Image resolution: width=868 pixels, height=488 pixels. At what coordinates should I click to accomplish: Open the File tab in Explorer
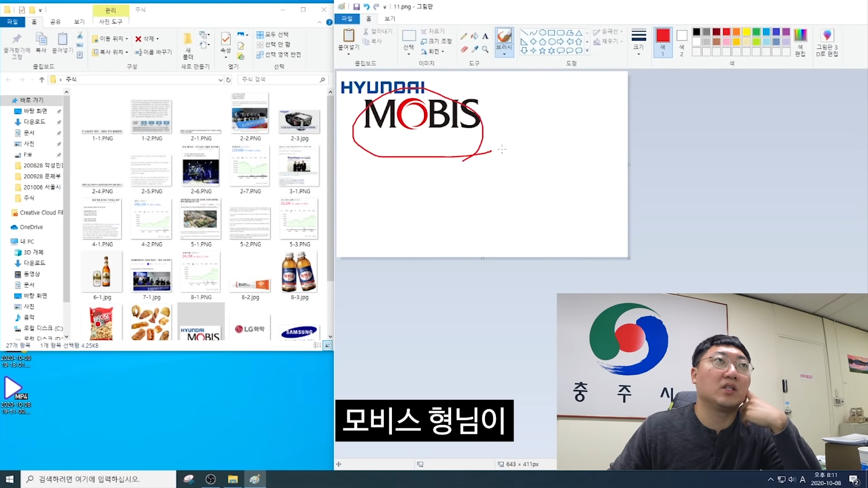(x=12, y=22)
